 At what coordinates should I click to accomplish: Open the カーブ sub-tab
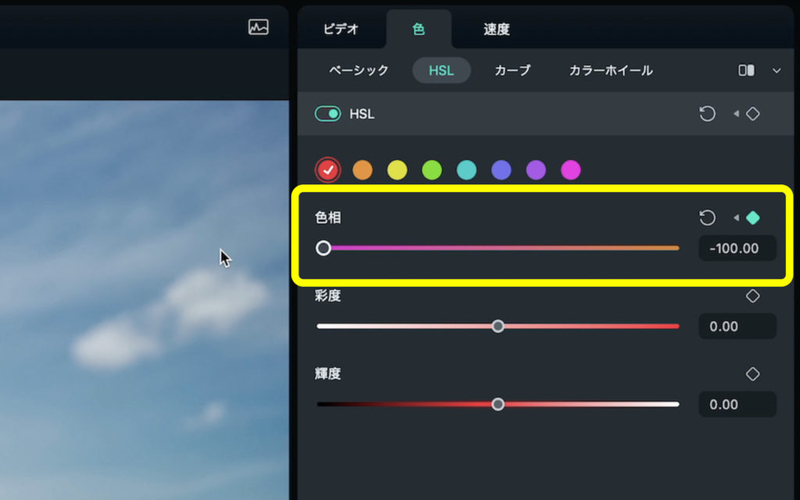(x=512, y=70)
